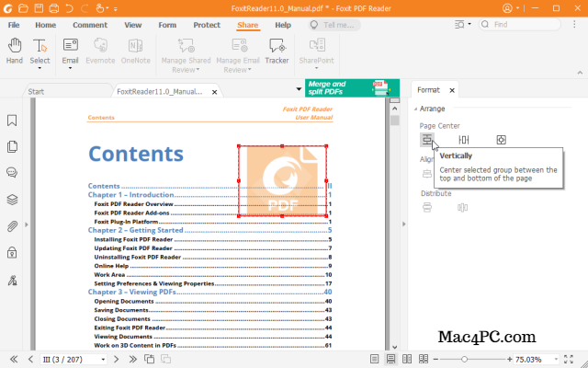The height and width of the screenshot is (368, 588).
Task: Switch to the View ribbon tab
Action: point(132,25)
